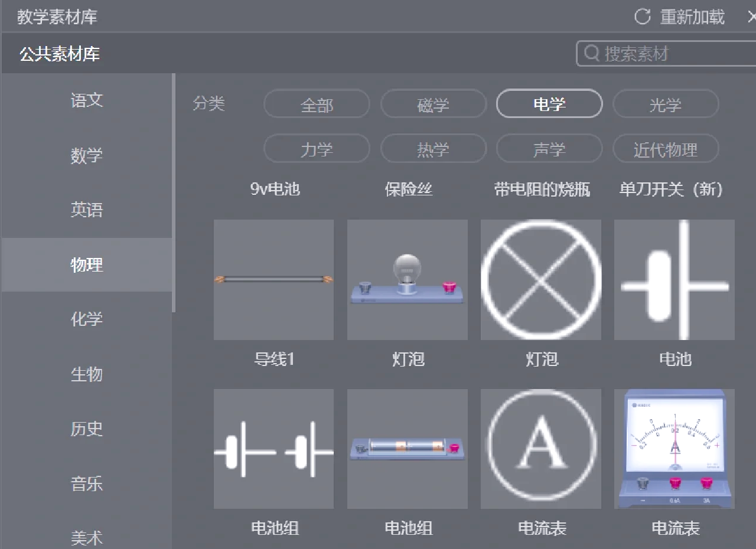This screenshot has height=549, width=756.
Task: Switch to the 公共素材库 tab
Action: (60, 54)
